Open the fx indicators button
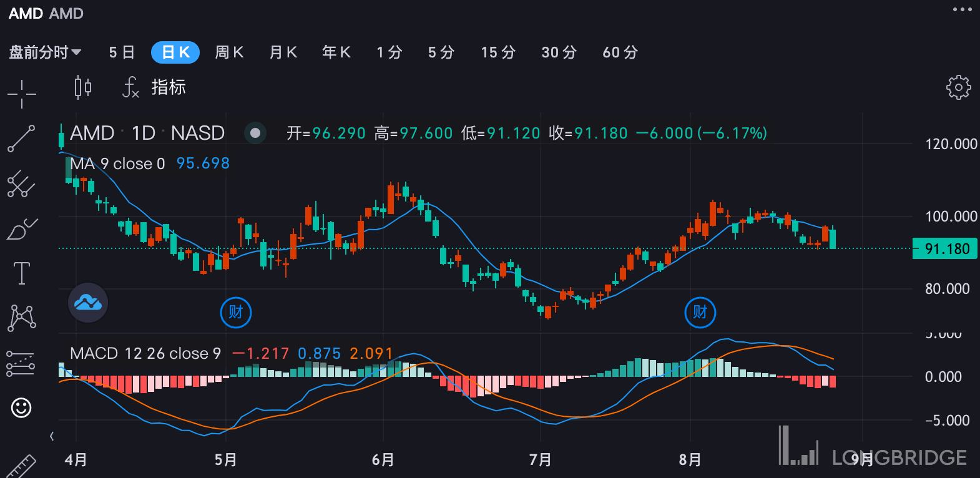Screen dimensions: 980x478 pos(130,87)
